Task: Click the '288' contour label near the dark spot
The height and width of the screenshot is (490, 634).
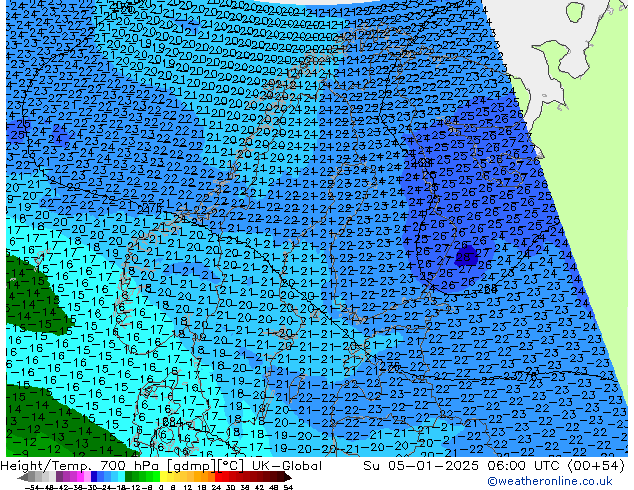Action: [488, 289]
